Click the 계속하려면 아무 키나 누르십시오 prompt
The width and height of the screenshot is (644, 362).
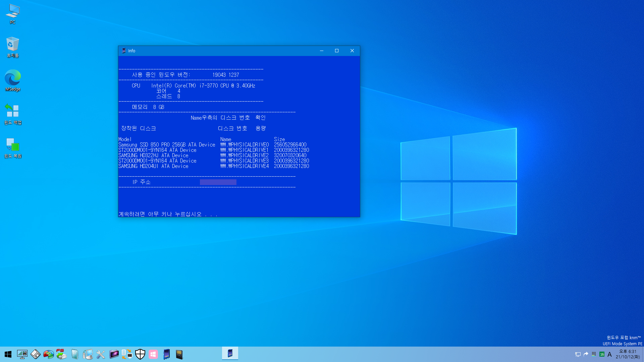tap(168, 214)
